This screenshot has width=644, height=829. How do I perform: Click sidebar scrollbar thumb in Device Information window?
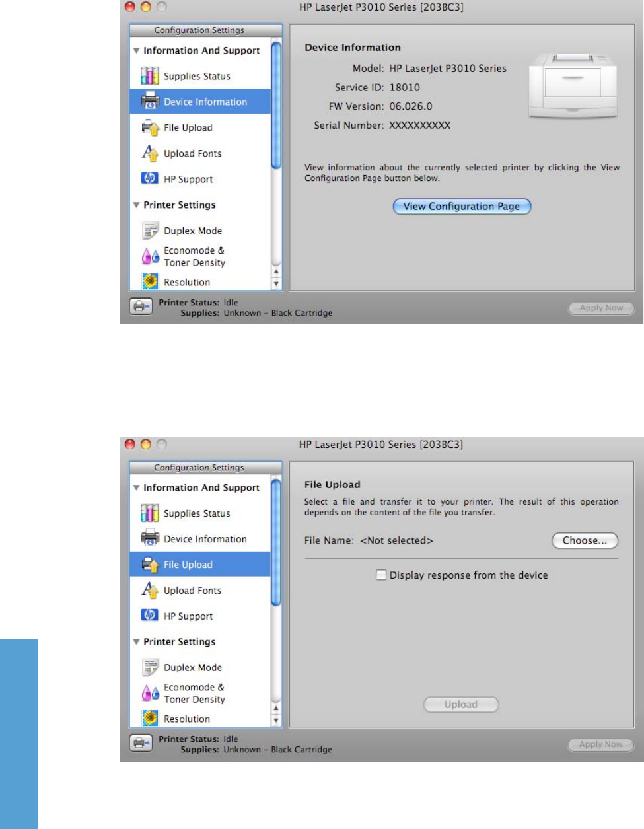276,106
